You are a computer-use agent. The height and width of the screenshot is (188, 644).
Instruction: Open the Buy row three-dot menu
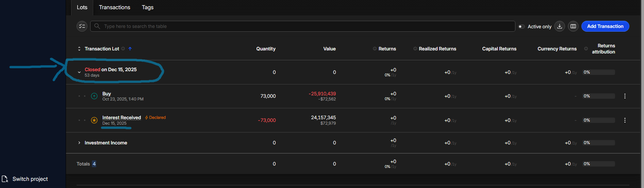(x=625, y=96)
